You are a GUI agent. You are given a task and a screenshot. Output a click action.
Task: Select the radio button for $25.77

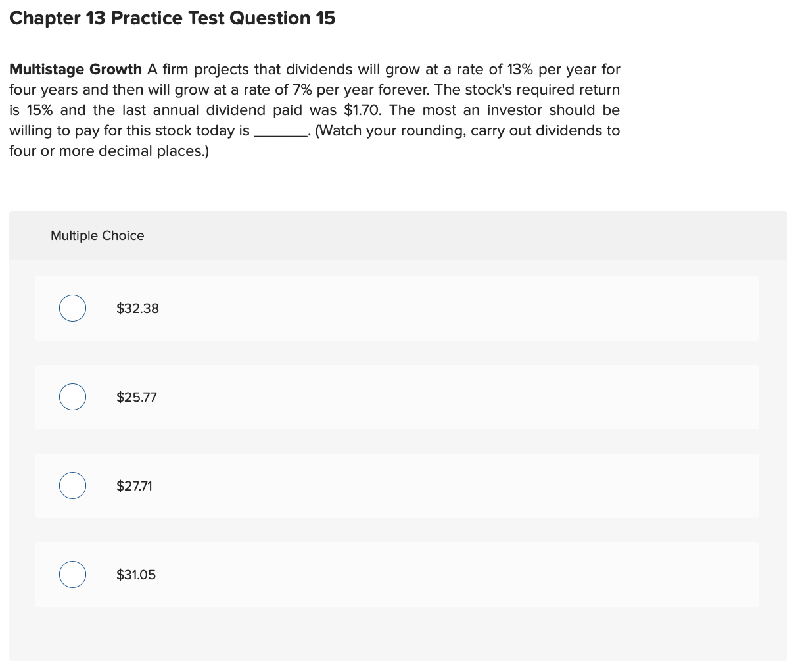(72, 396)
